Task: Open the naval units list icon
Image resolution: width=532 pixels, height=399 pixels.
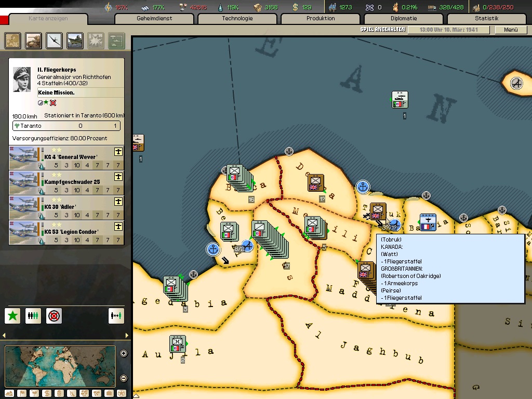Action: (x=75, y=40)
